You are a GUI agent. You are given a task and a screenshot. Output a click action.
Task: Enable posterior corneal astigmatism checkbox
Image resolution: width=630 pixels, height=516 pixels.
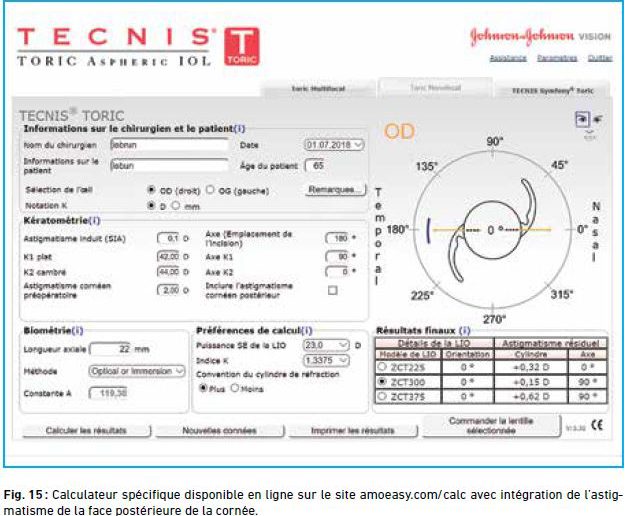332,290
